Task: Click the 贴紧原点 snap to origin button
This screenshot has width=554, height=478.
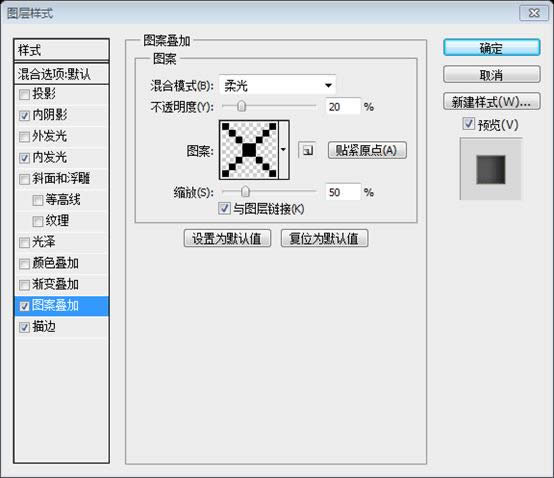Action: click(367, 151)
